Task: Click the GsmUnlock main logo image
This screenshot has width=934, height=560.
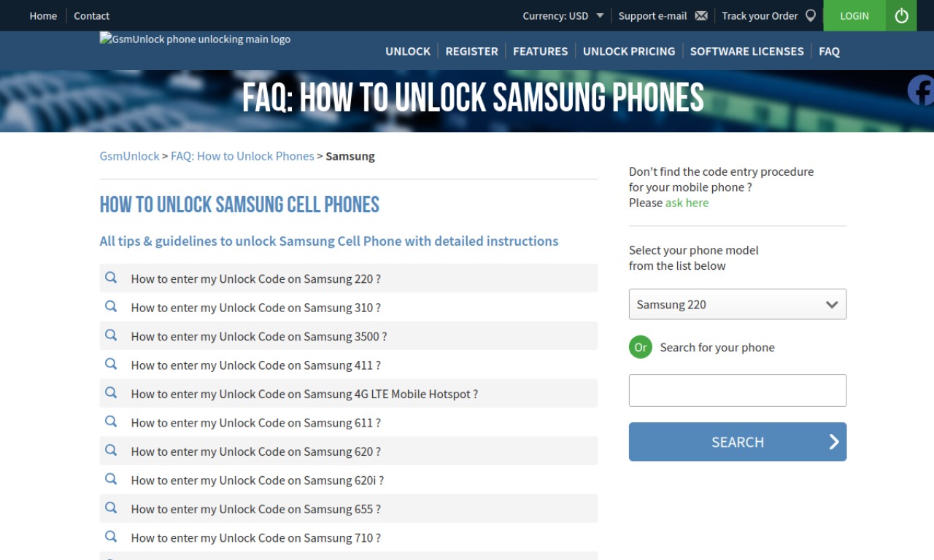Action: point(195,39)
